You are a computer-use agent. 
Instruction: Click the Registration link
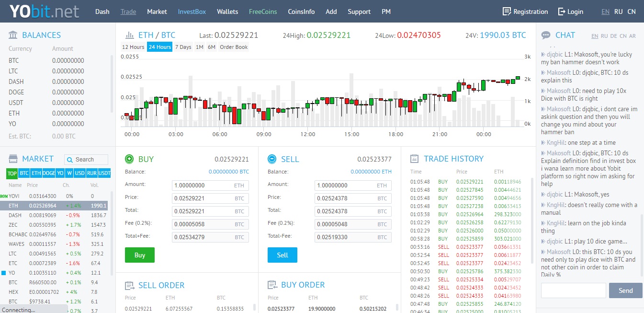[x=531, y=12]
